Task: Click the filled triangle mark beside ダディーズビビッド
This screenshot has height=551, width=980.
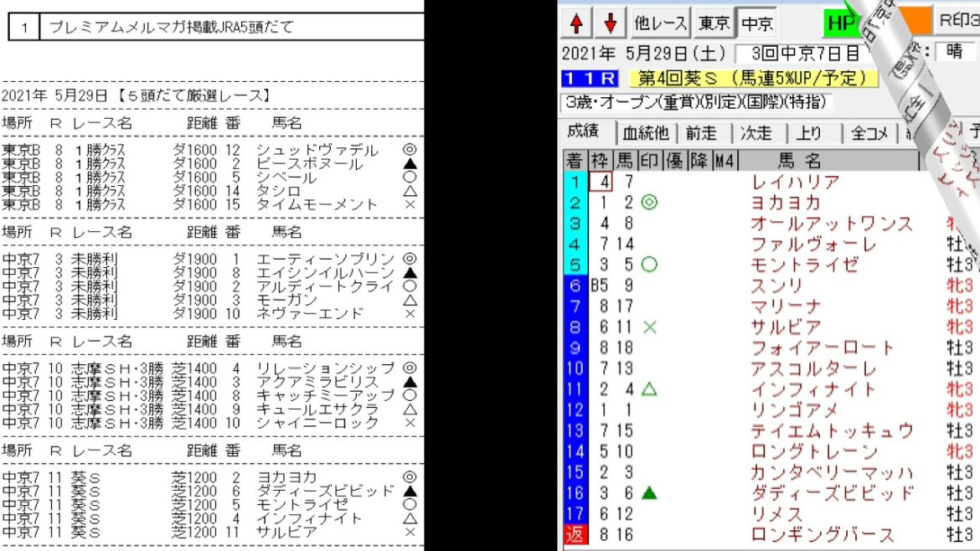Action: 648,493
